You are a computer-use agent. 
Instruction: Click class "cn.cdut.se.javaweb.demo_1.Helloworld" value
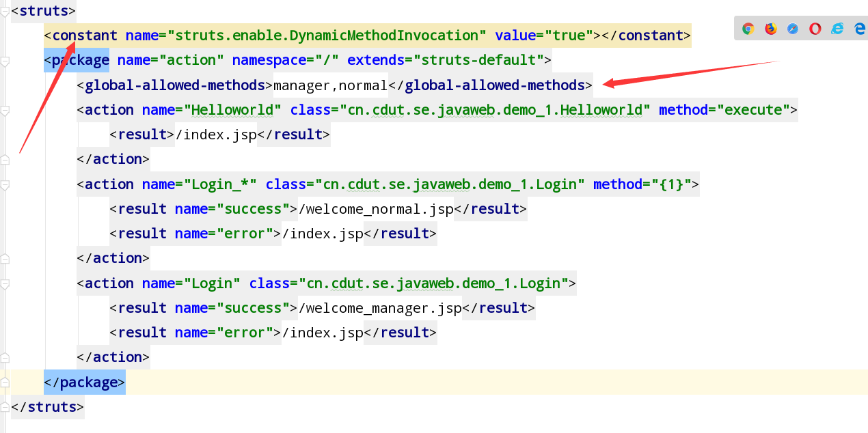coord(496,110)
